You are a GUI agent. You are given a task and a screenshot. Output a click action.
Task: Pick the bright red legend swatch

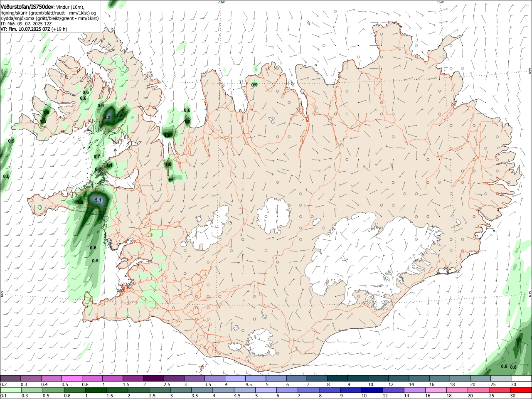click(521, 390)
